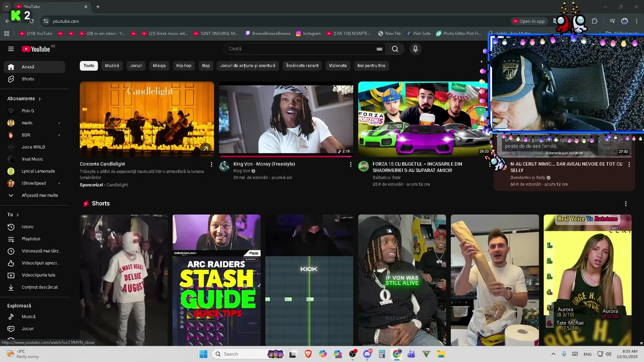
Task: Select the Muzică filter chip
Action: 112,65
